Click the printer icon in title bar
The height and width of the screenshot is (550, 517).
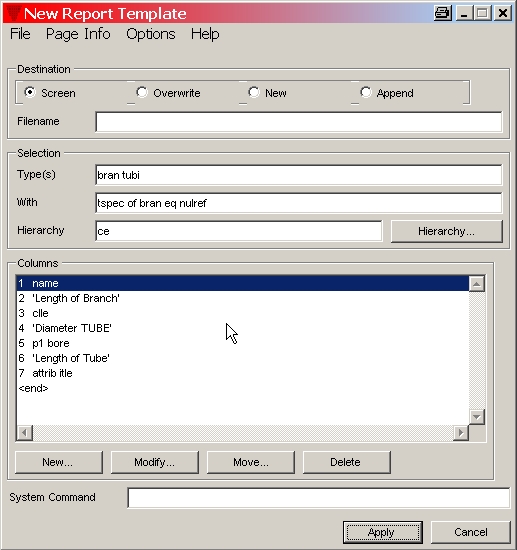(443, 13)
